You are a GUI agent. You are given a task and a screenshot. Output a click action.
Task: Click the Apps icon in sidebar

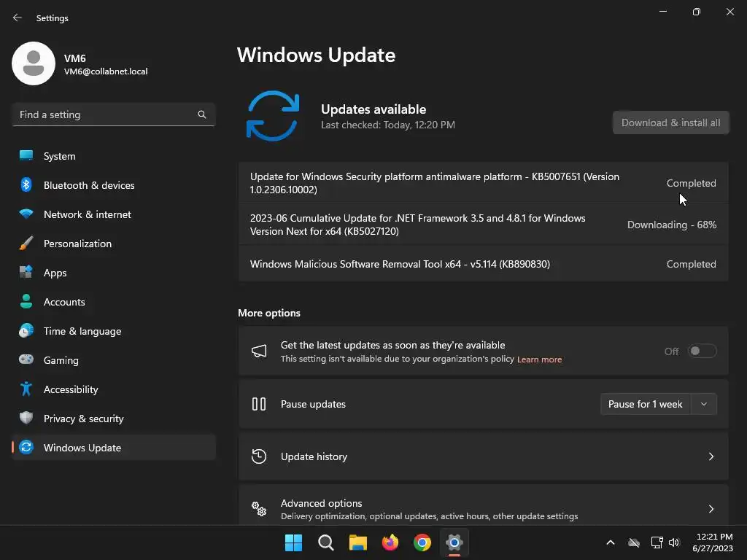pos(26,273)
